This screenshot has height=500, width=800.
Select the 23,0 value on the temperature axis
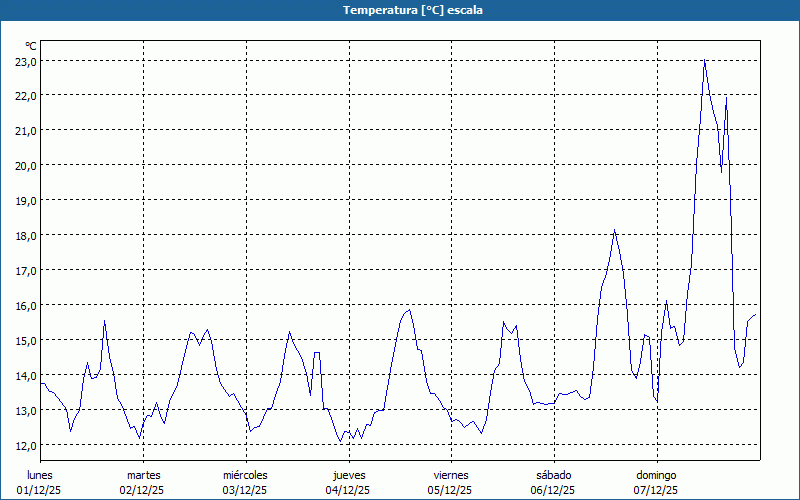point(26,61)
